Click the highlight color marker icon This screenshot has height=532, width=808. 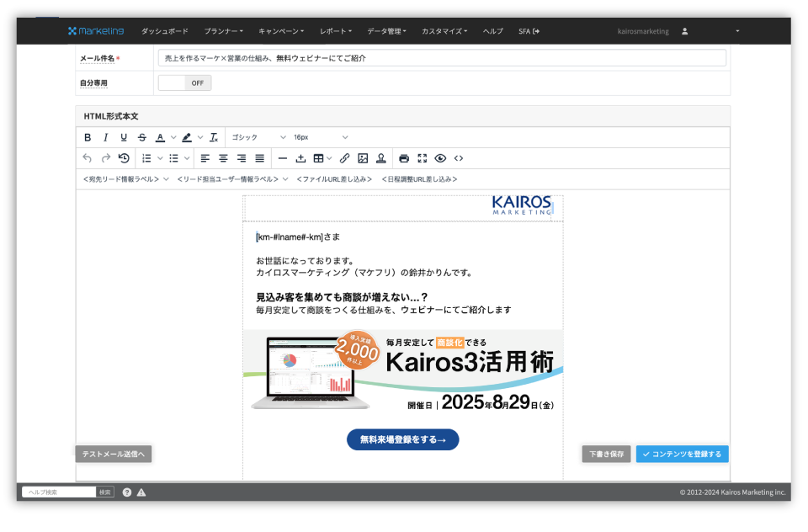[x=187, y=138]
